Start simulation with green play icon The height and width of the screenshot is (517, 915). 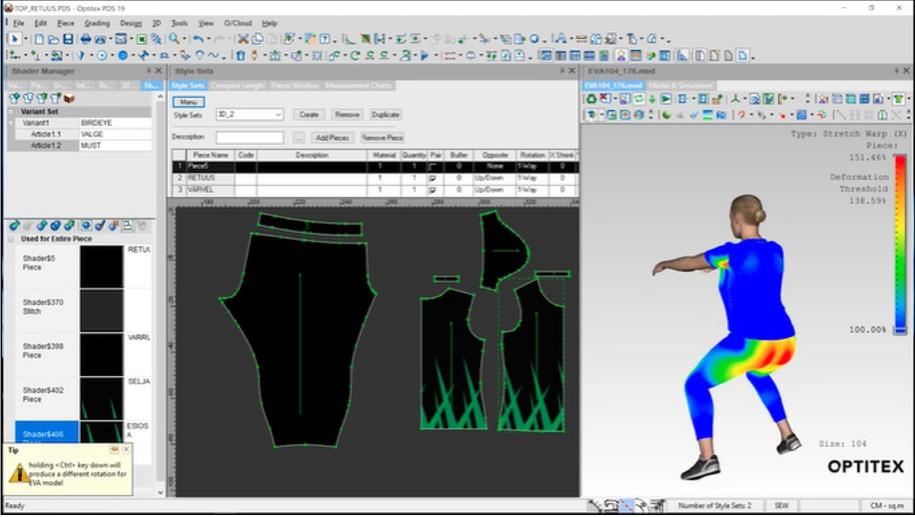[665, 99]
